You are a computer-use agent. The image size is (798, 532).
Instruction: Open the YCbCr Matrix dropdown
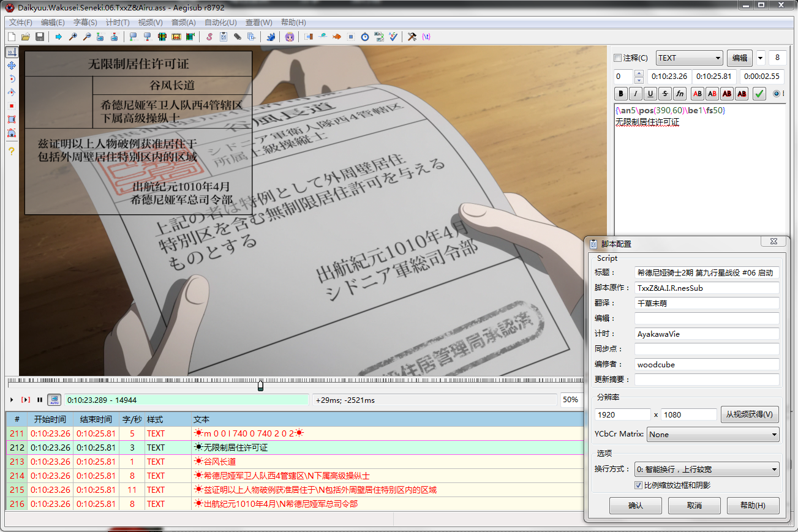pos(713,435)
